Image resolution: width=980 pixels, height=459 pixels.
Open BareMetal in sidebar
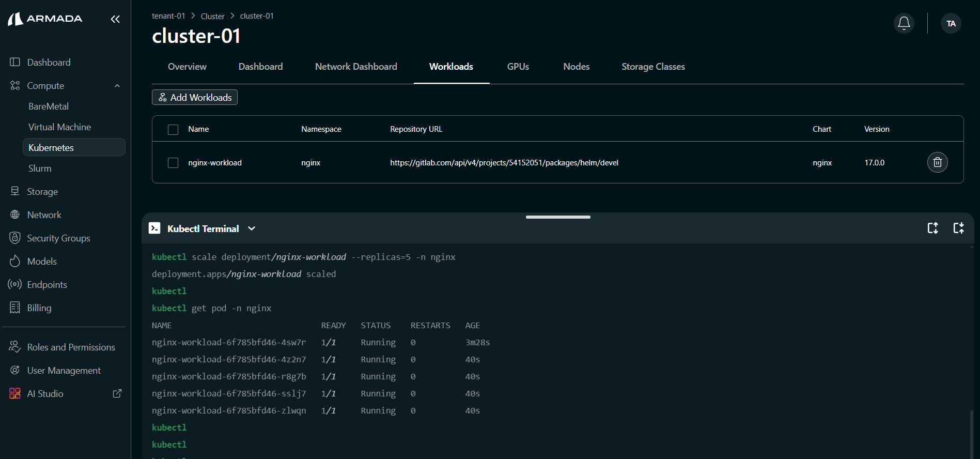(49, 106)
